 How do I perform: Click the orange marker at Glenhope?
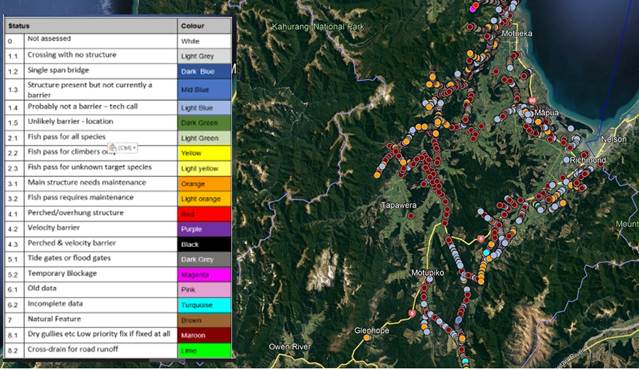click(367, 338)
